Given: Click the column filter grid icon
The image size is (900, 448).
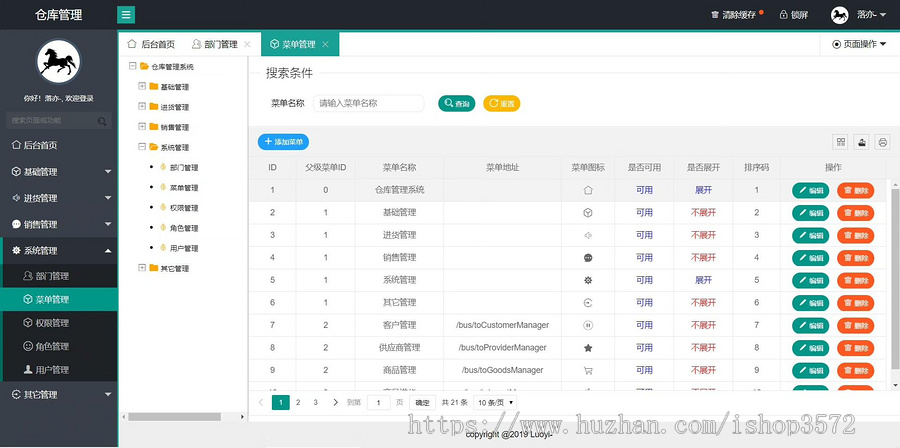Looking at the screenshot, I should [841, 142].
